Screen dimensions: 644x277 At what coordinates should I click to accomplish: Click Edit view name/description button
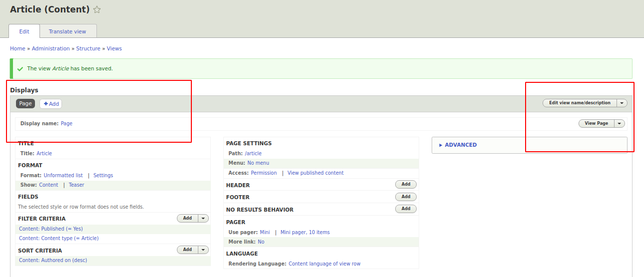(580, 103)
